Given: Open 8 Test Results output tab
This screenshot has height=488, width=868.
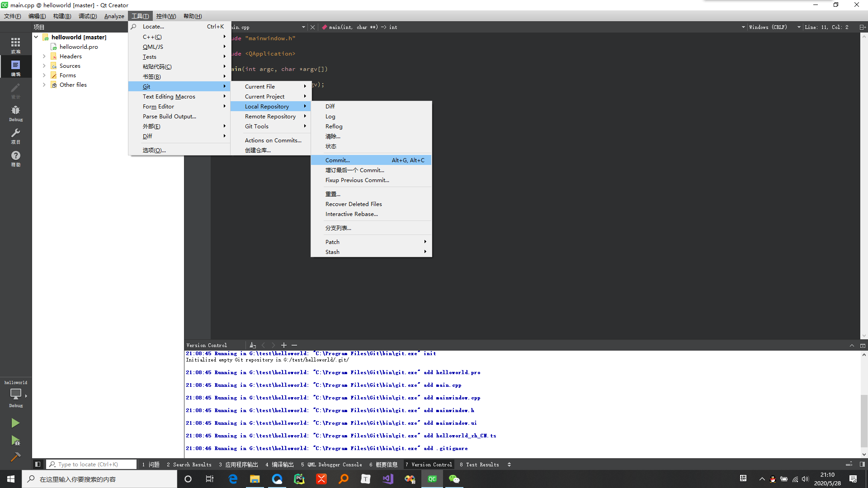Looking at the screenshot, I should coord(479,465).
